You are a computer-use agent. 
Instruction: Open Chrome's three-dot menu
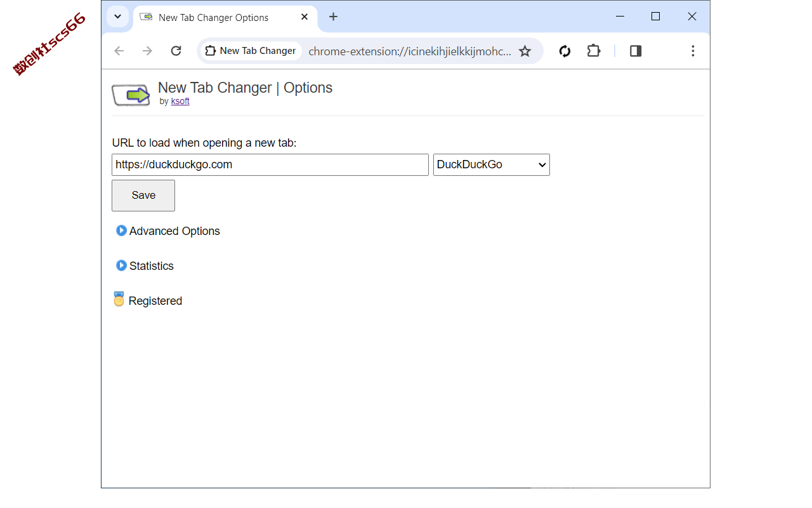[x=693, y=51]
